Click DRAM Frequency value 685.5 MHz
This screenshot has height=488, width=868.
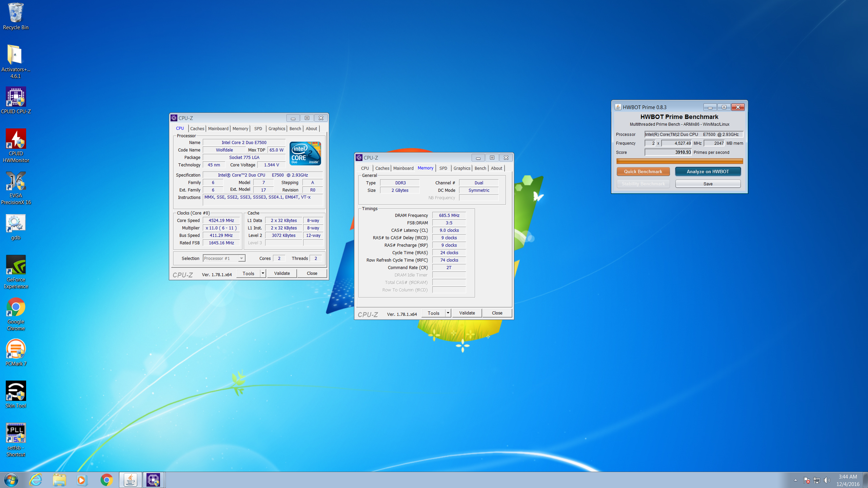pyautogui.click(x=449, y=216)
